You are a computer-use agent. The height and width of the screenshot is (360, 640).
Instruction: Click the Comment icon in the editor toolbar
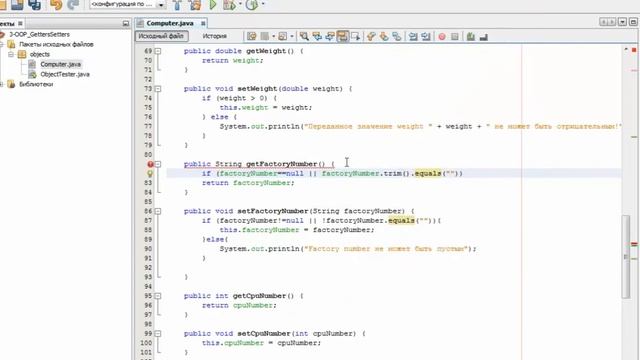471,37
